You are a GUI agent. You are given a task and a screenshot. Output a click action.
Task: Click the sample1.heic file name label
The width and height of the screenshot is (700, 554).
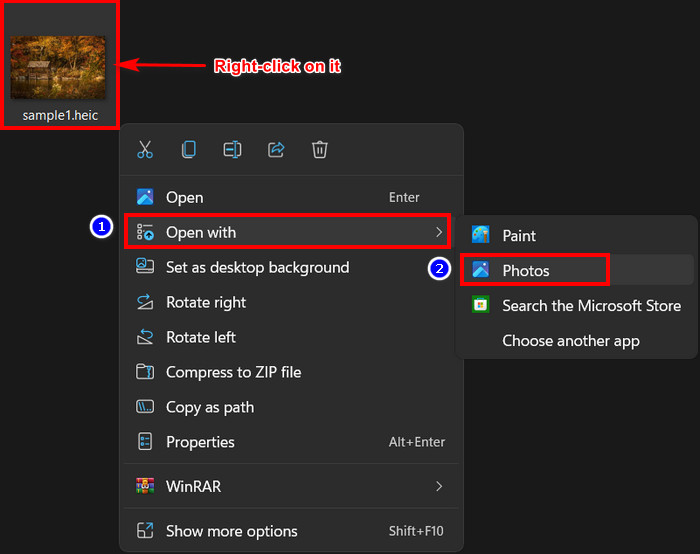tap(60, 115)
